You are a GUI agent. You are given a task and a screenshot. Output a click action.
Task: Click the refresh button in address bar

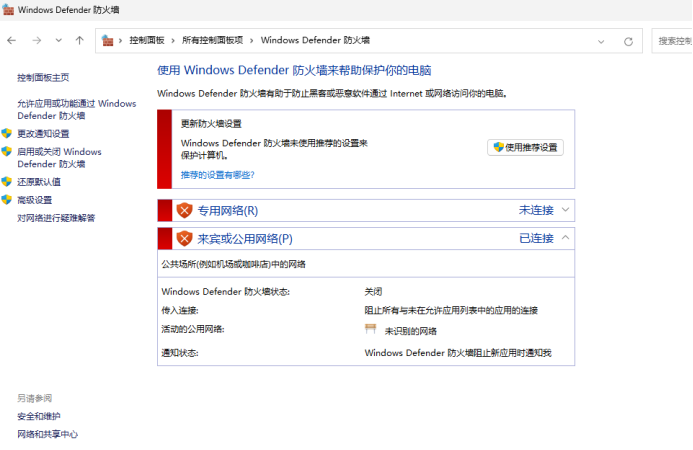(628, 41)
